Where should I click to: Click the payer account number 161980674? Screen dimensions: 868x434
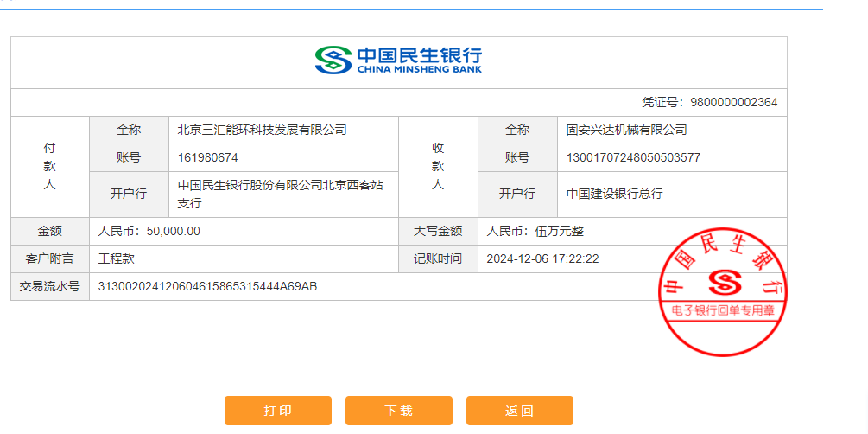(207, 158)
